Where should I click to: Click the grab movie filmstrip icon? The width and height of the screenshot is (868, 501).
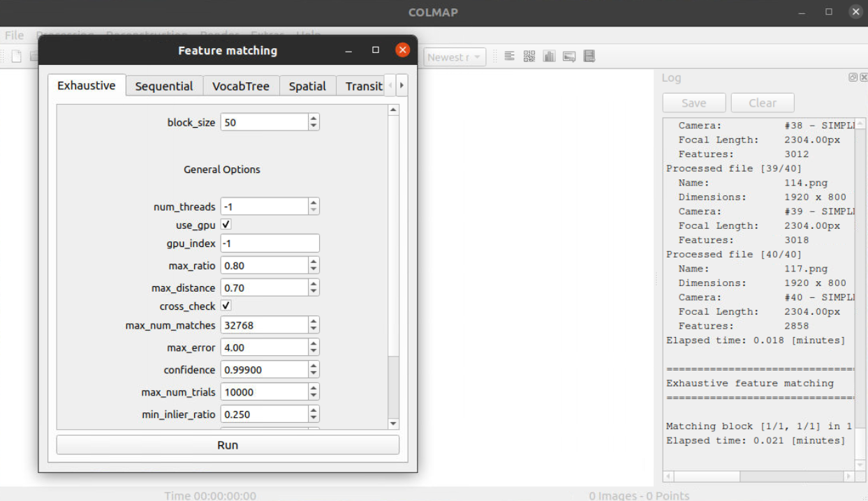tap(589, 57)
